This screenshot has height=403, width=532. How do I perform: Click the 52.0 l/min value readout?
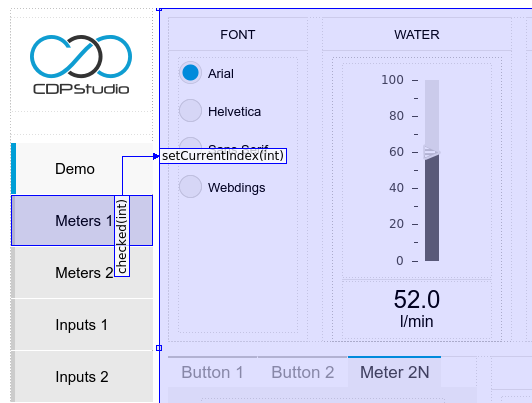click(x=417, y=308)
